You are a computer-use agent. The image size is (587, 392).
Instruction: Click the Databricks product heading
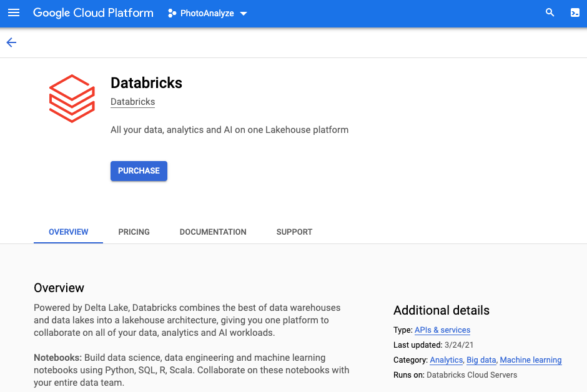[x=146, y=83]
